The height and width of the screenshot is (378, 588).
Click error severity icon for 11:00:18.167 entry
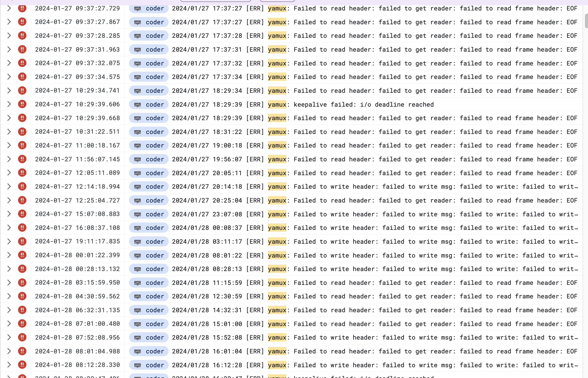click(22, 145)
